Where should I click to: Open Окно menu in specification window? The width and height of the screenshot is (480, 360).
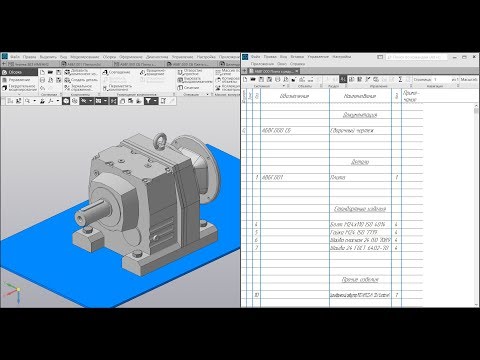coord(282,64)
